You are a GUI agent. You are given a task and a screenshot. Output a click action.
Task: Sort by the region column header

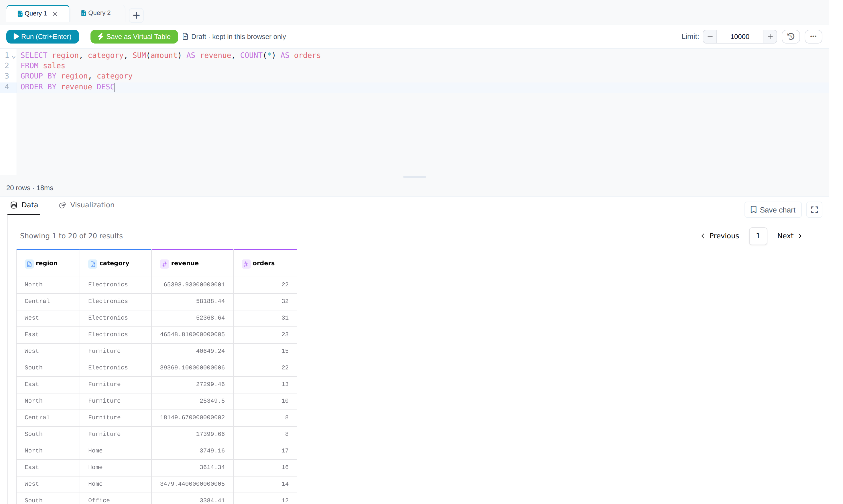48,263
